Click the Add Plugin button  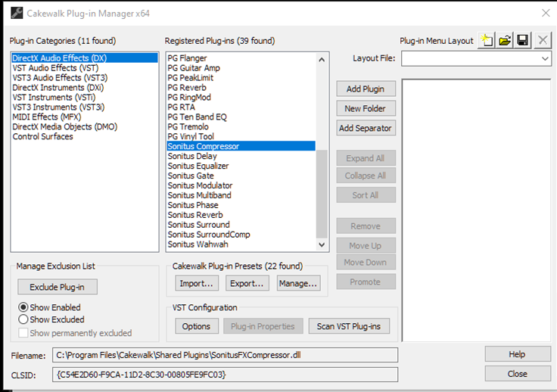click(366, 89)
